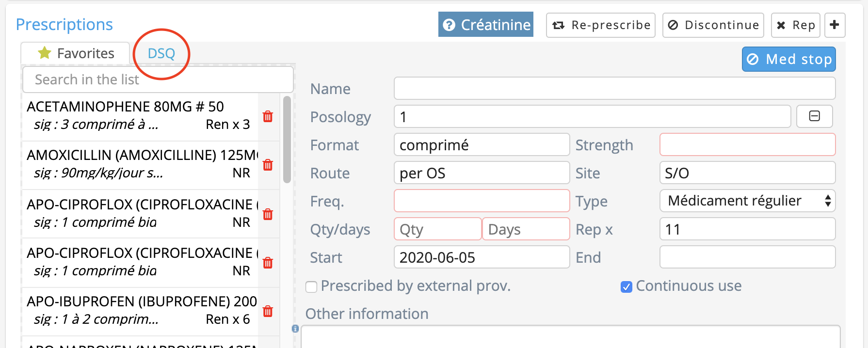This screenshot has height=348, width=868.
Task: Click the Med stop button
Action: [x=788, y=59]
